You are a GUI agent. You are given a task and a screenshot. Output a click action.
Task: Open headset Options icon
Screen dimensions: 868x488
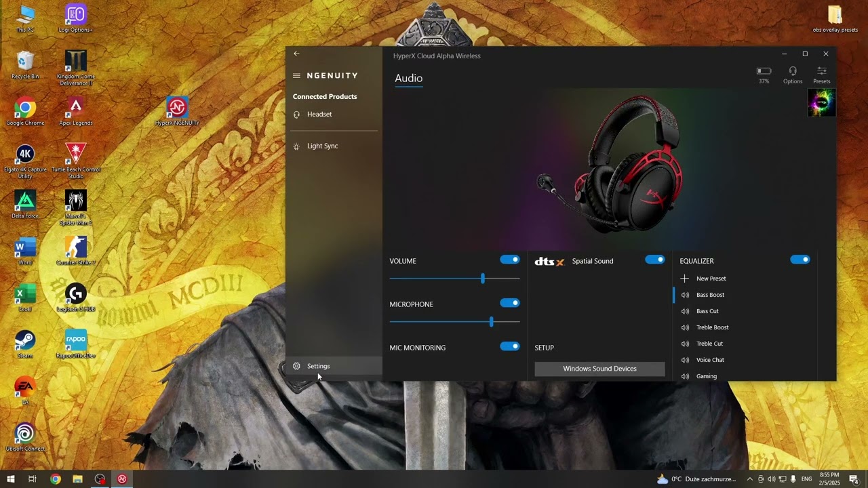click(793, 75)
